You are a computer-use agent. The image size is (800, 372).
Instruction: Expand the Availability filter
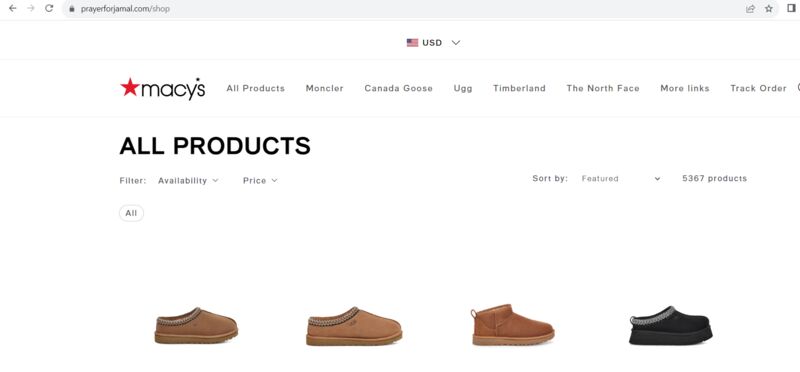188,181
